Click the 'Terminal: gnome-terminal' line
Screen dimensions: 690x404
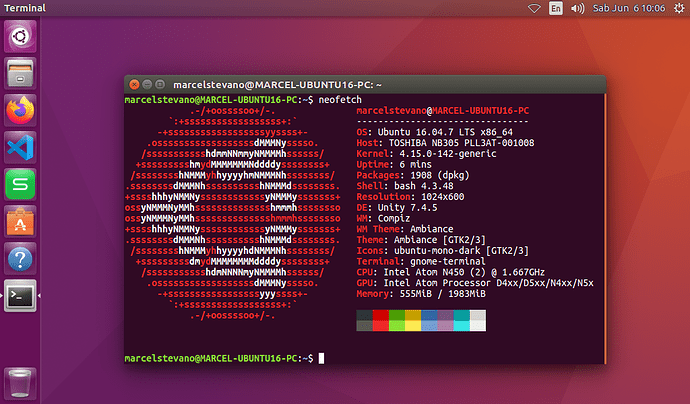click(421, 261)
